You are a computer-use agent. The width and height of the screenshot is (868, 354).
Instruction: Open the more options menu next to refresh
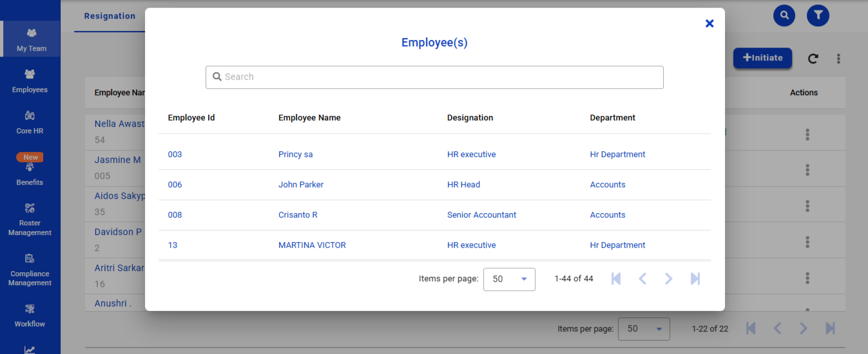point(838,59)
